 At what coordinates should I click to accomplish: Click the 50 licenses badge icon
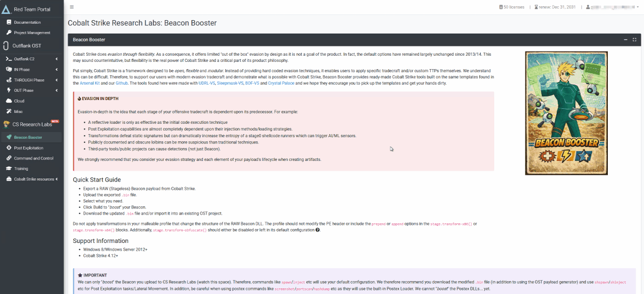[501, 7]
